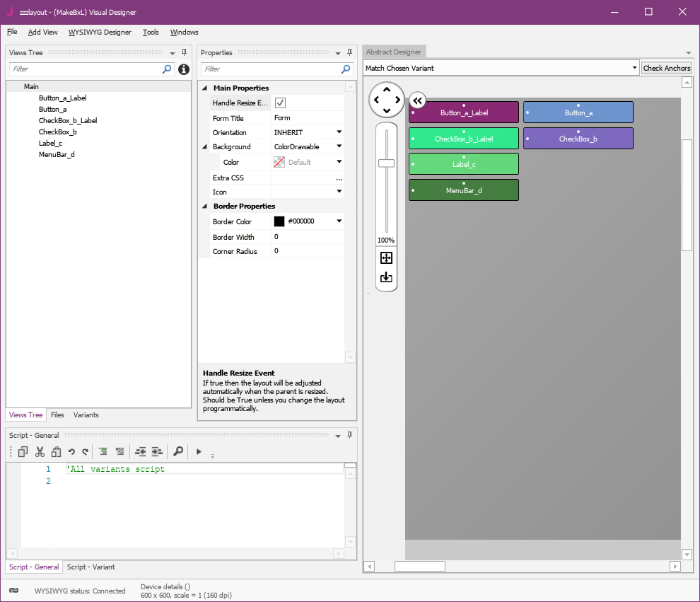Viewport: 700px width, 602px height.
Task: Click the Properties filter search icon
Action: (x=346, y=69)
